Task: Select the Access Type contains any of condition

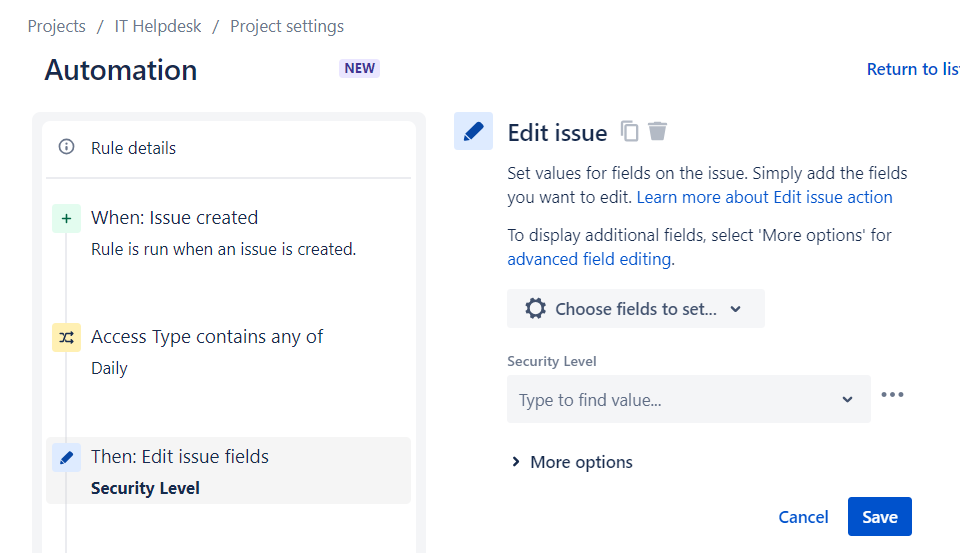Action: coord(207,337)
